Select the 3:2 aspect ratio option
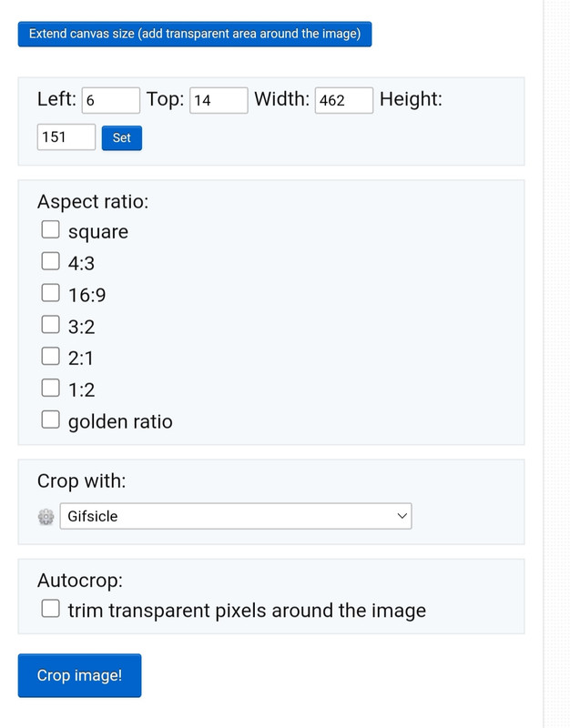The width and height of the screenshot is (570, 728). tap(51, 325)
